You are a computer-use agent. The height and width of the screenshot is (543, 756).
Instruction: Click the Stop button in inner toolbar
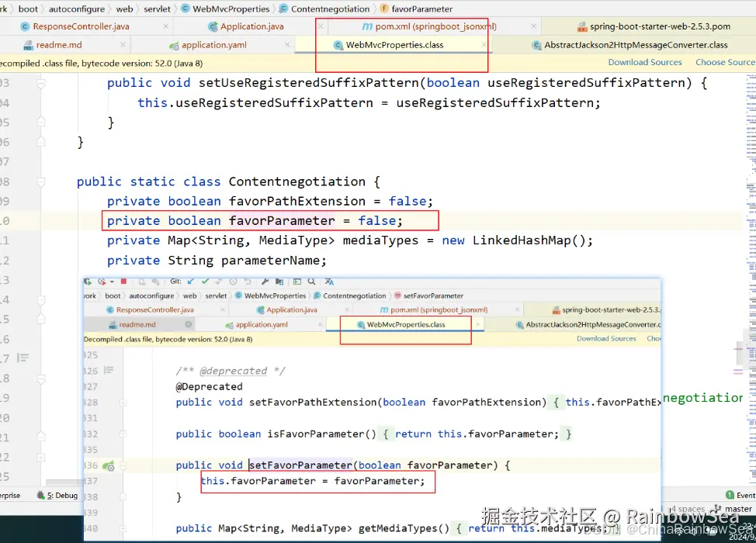(123, 282)
